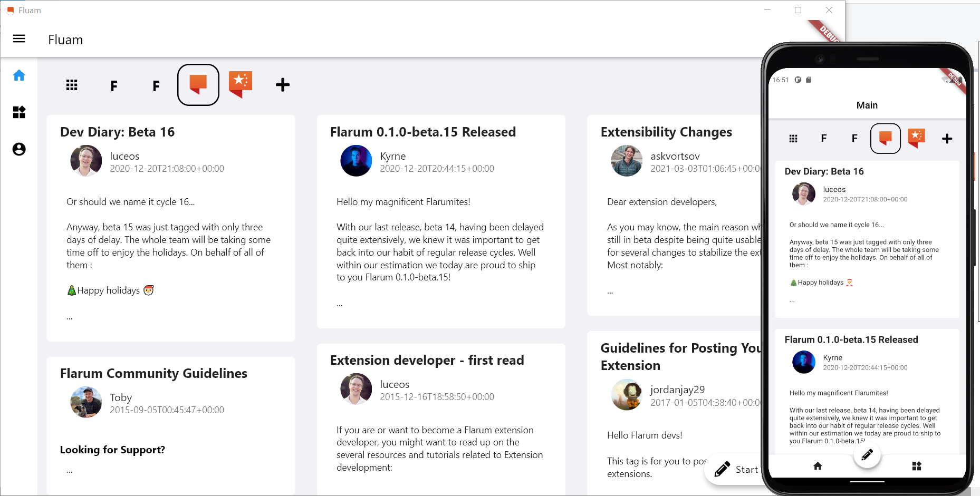
Task: Click 'Happy holidays' line in desktop Dev Diary card
Action: coord(110,290)
